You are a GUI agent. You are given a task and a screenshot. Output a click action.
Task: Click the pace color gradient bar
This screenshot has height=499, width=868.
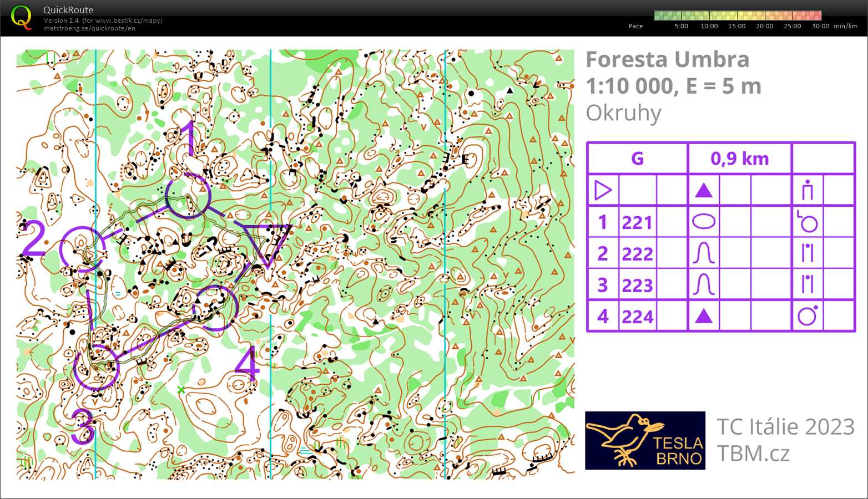coord(738,15)
